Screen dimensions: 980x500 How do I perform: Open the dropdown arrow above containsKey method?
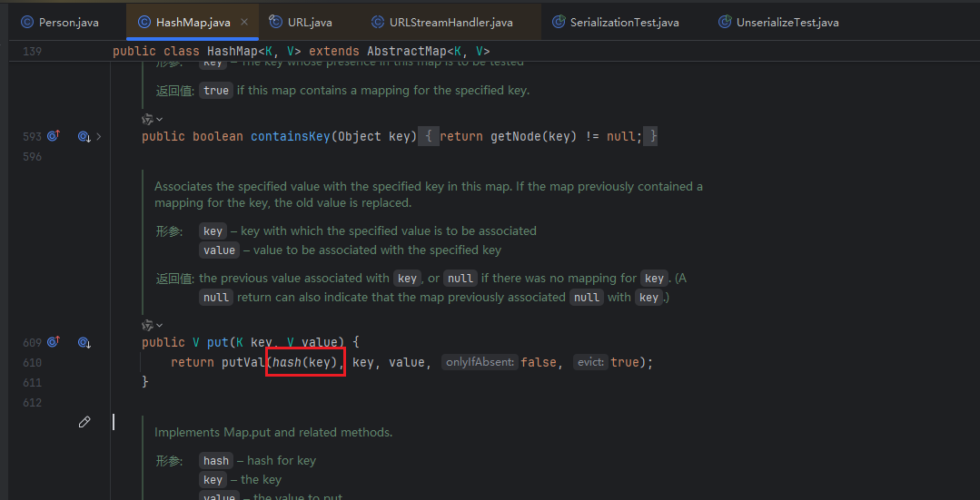point(160,119)
